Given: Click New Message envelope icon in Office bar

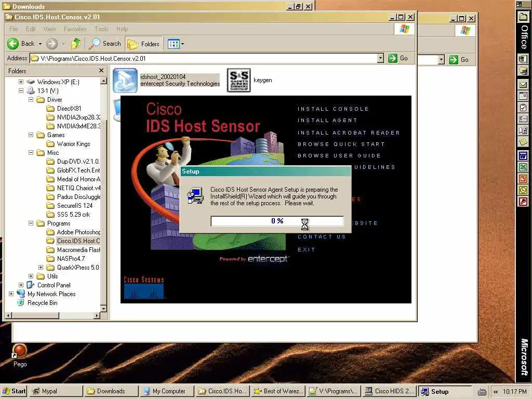Looking at the screenshot, I should coord(523,85).
